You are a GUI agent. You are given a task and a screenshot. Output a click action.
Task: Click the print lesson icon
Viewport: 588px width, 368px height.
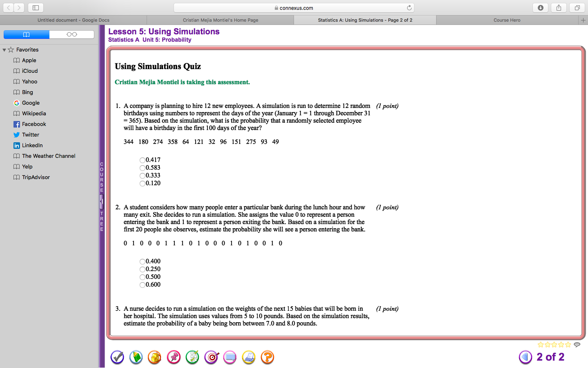pos(249,357)
